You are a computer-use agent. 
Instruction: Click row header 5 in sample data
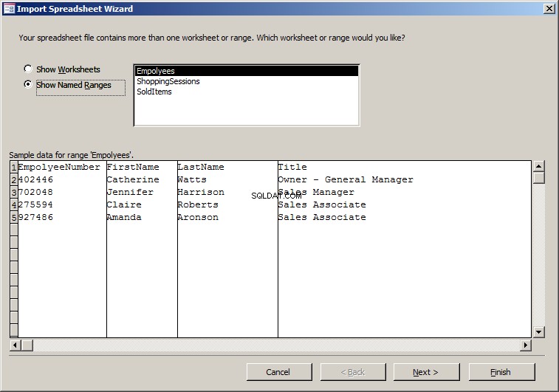coord(14,217)
